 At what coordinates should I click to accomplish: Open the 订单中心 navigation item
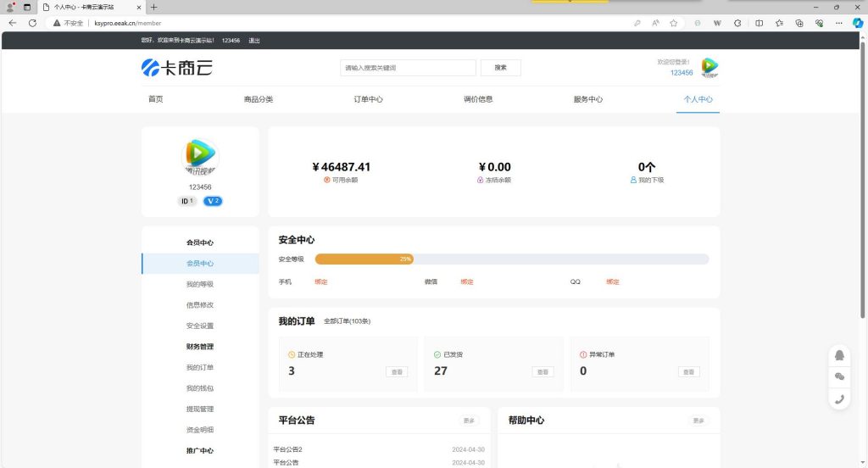coord(368,99)
